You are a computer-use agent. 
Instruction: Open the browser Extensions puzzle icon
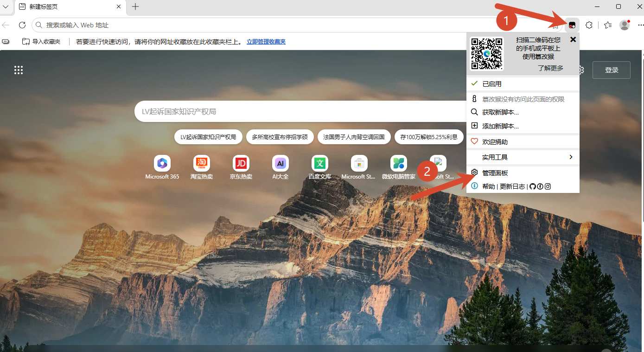589,25
